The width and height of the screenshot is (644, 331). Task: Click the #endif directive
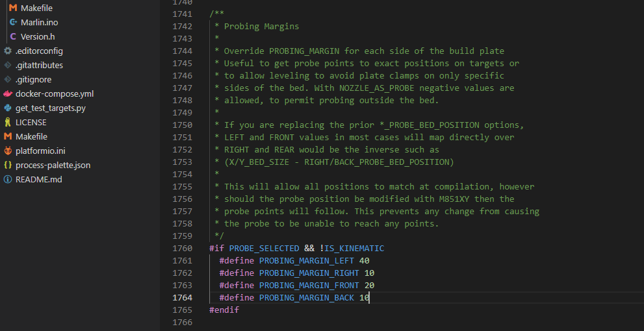(x=224, y=310)
